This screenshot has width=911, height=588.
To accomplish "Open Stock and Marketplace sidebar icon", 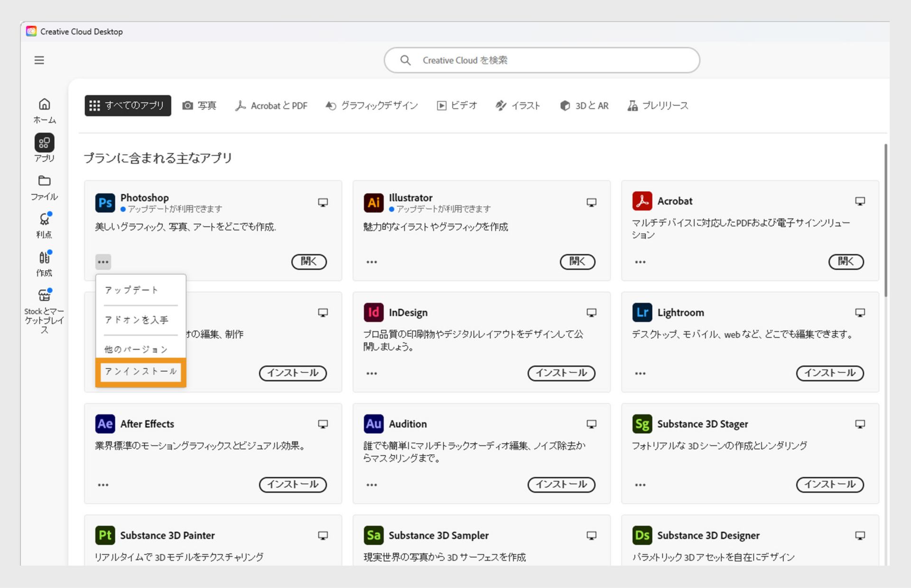I will pyautogui.click(x=44, y=311).
